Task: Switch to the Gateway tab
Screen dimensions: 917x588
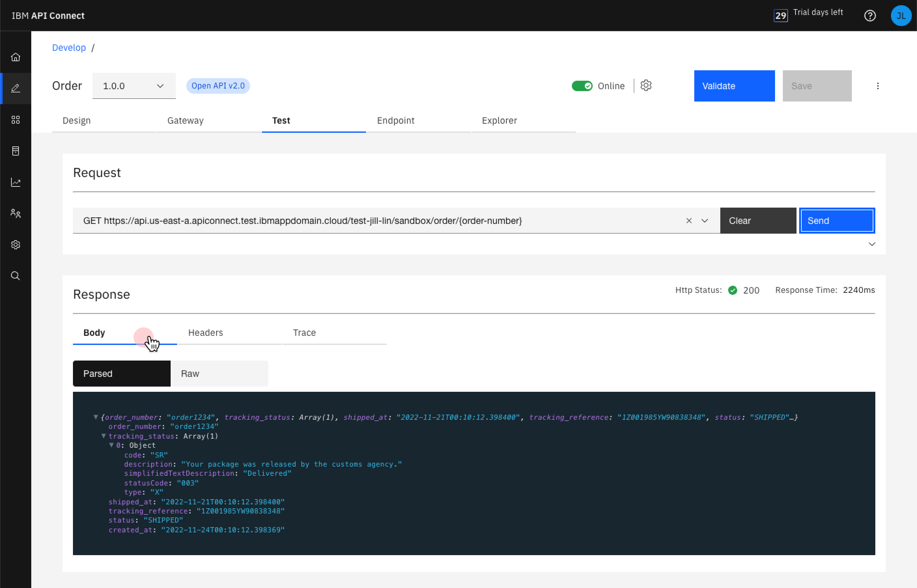Action: 185,121
